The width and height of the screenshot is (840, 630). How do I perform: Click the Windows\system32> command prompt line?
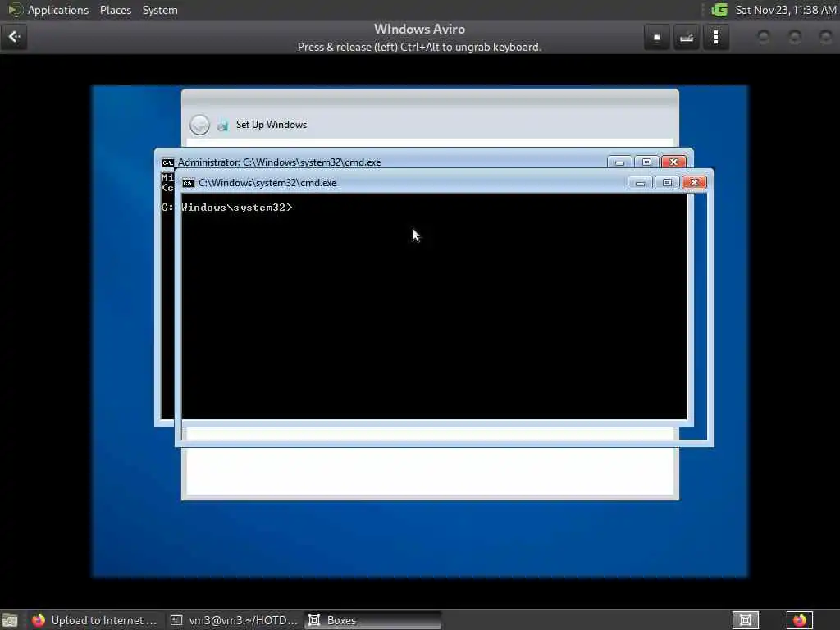pos(237,208)
